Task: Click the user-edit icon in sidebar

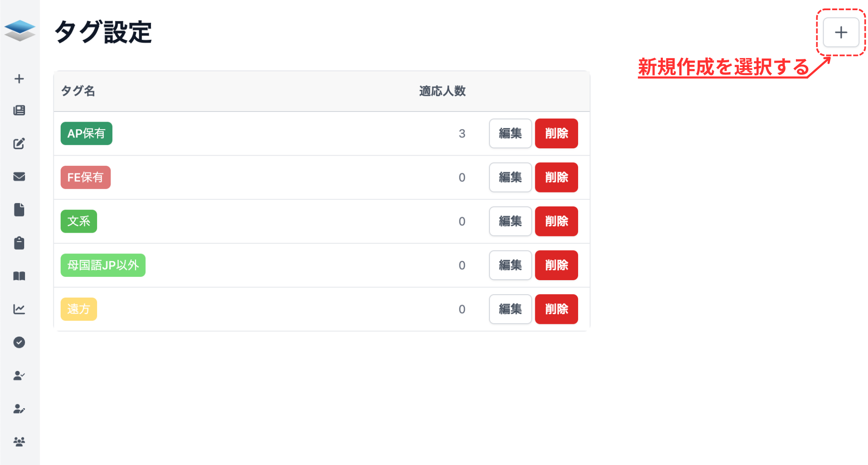Action: 19,409
